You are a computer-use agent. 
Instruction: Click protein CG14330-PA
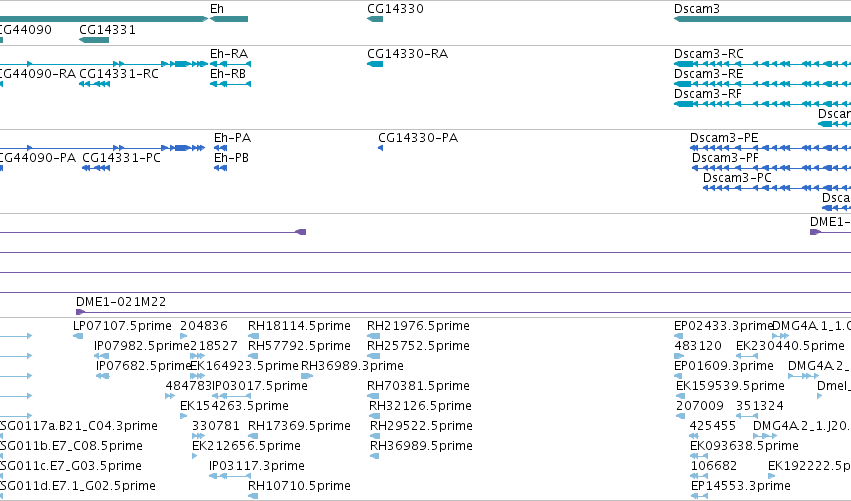click(380, 148)
